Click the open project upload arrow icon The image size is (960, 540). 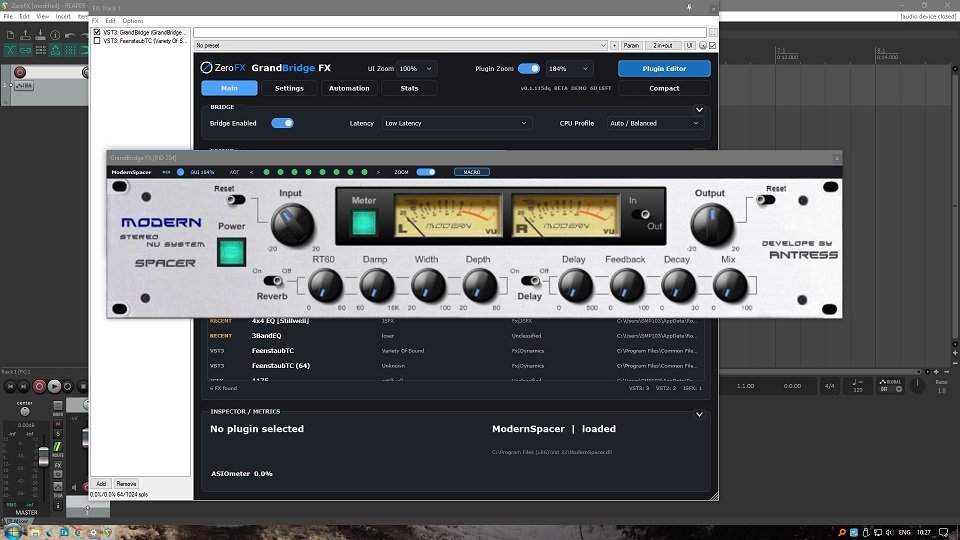coord(25,36)
